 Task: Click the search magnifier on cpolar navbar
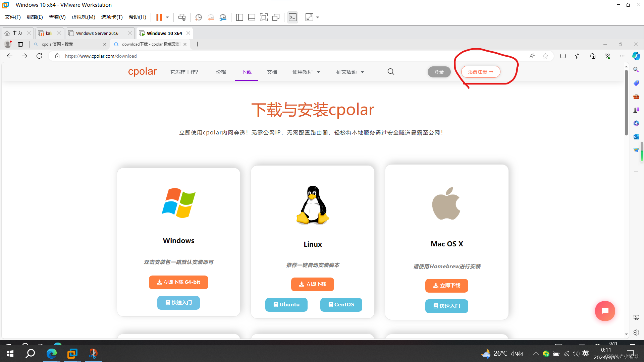pos(391,72)
